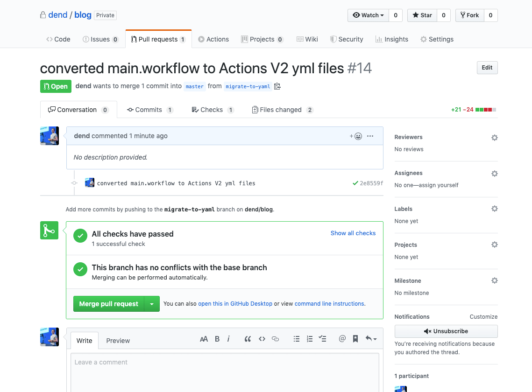This screenshot has height=392, width=532.
Task: Click the green merge branch icon
Action: (x=49, y=230)
